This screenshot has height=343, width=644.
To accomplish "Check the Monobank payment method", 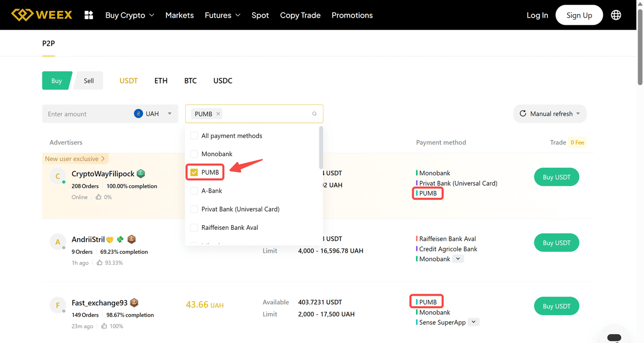I will point(194,154).
